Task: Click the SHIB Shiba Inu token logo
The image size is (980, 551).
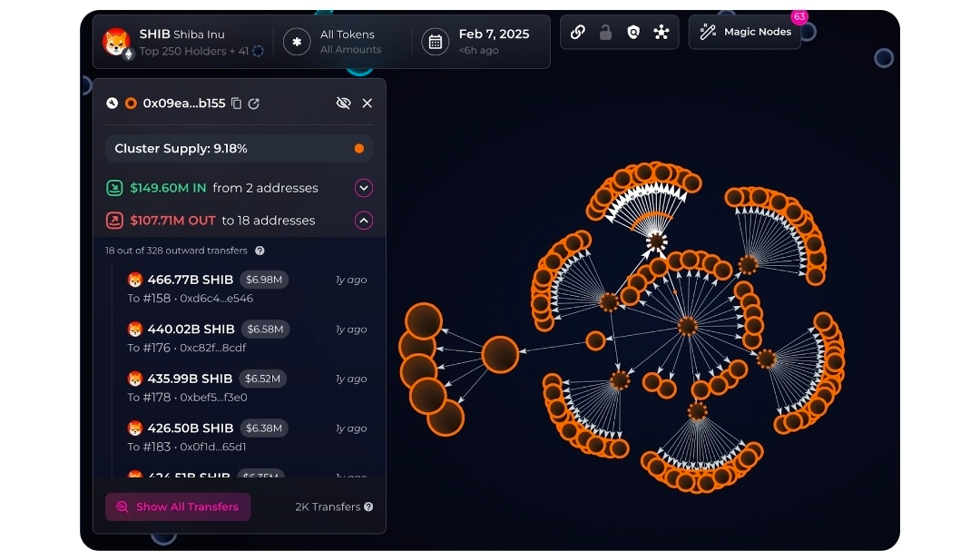Action: coord(116,42)
